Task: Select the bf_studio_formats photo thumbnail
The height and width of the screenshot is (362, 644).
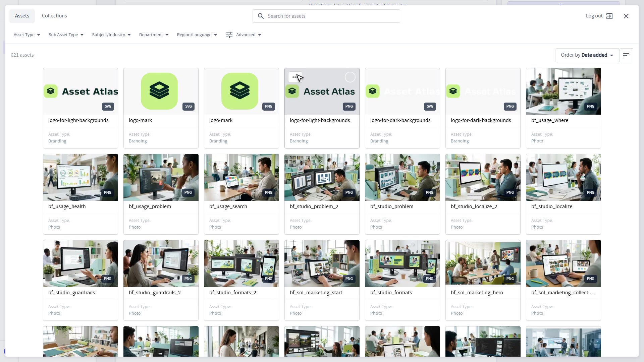Action: point(402,263)
